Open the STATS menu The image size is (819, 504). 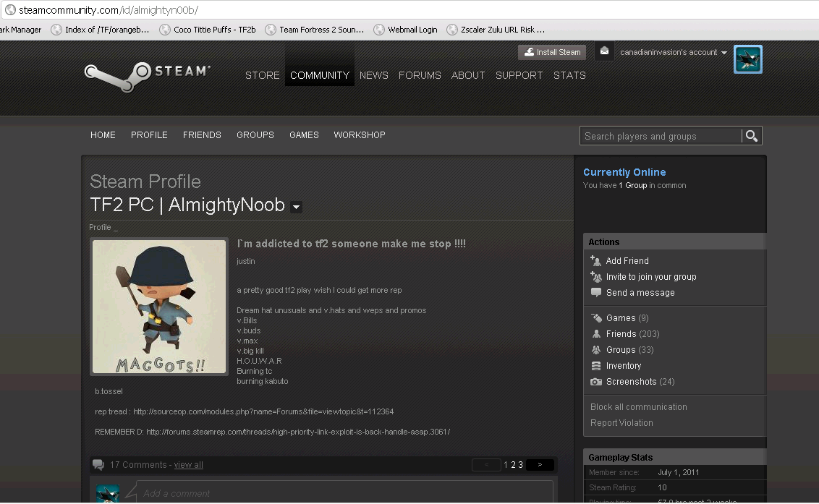569,75
